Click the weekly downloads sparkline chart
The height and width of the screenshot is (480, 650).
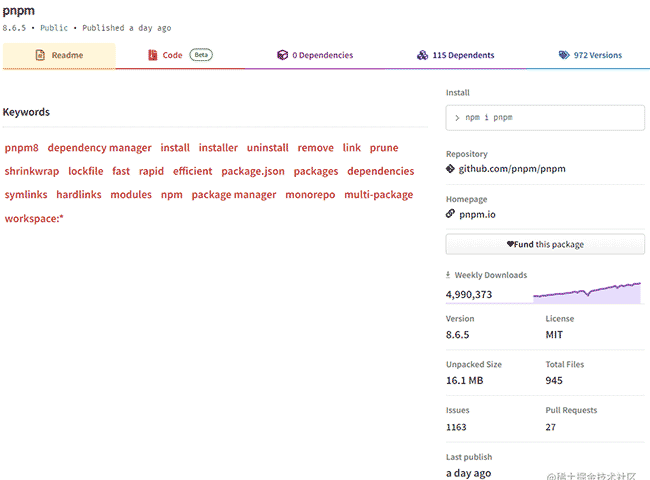click(587, 293)
